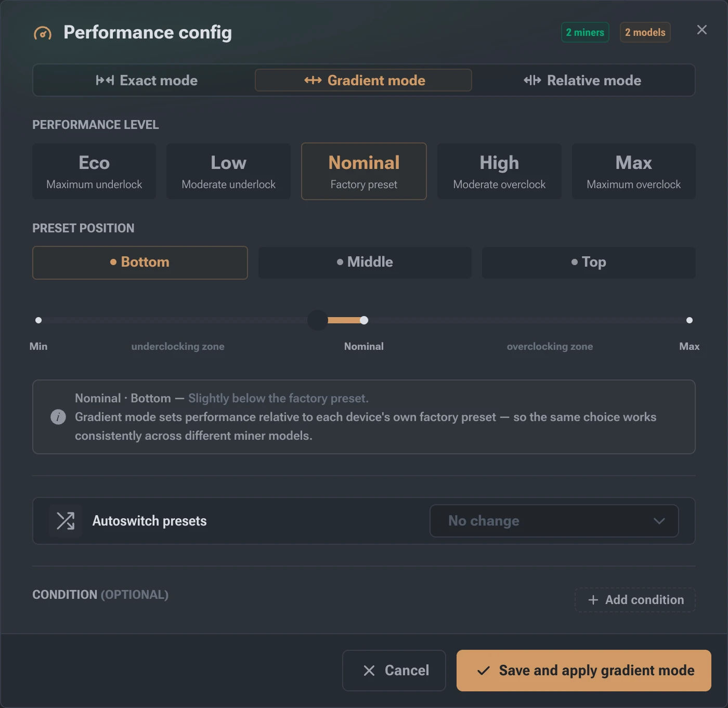Switch to Exact mode tab
This screenshot has width=728, height=708.
pyautogui.click(x=147, y=80)
